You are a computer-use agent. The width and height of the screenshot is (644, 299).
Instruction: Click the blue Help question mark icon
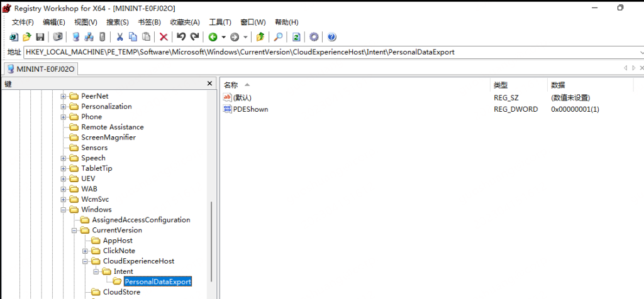pyautogui.click(x=331, y=37)
